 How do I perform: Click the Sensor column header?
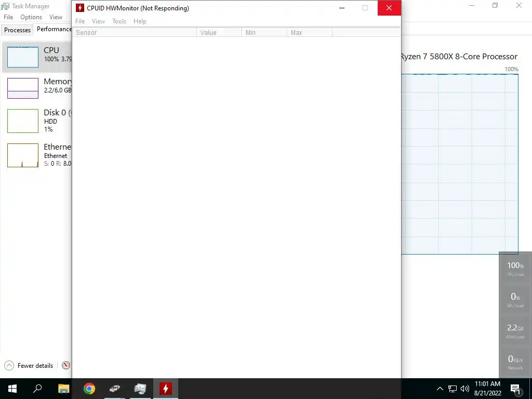135,33
